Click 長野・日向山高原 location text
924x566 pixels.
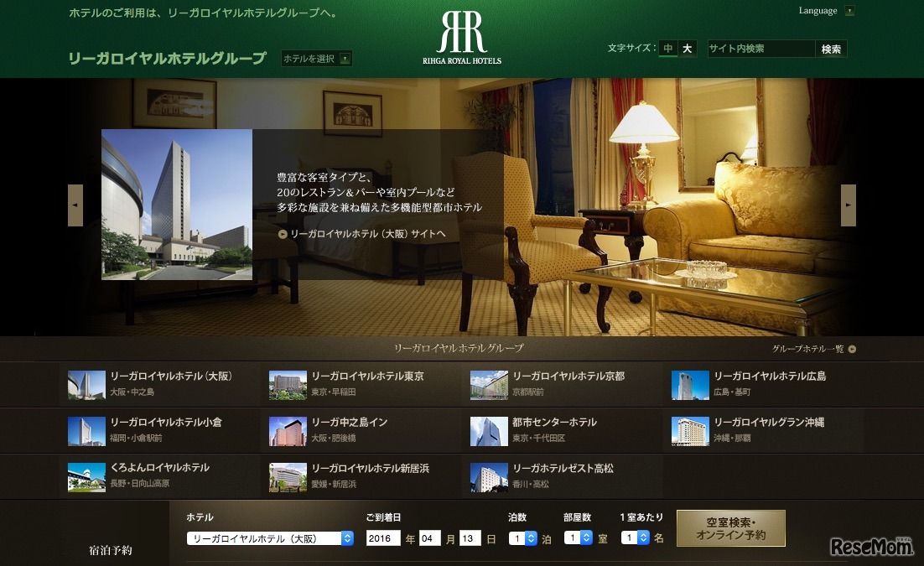tap(140, 484)
